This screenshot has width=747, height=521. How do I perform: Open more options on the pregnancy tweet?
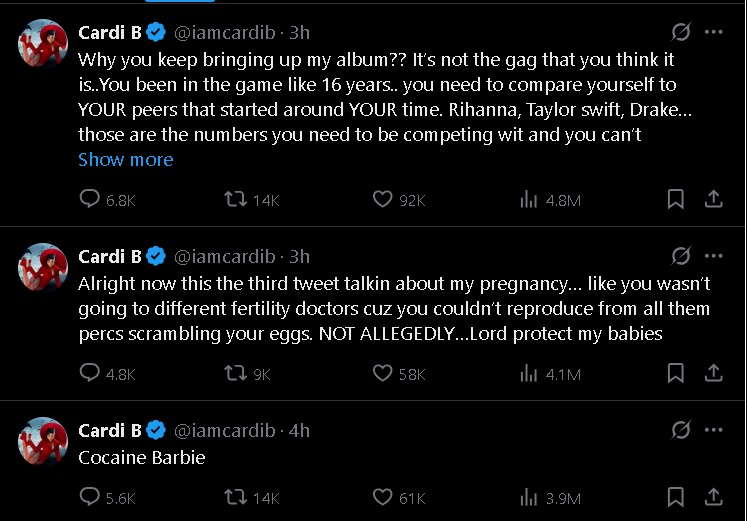[713, 256]
